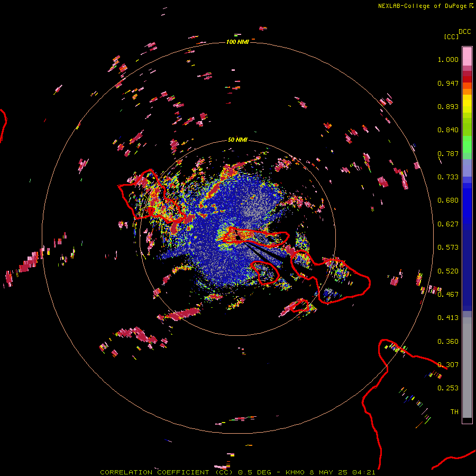Image resolution: width=476 pixels, height=476 pixels.
Task: Click the 0.360 scale value
Action: pos(448,342)
